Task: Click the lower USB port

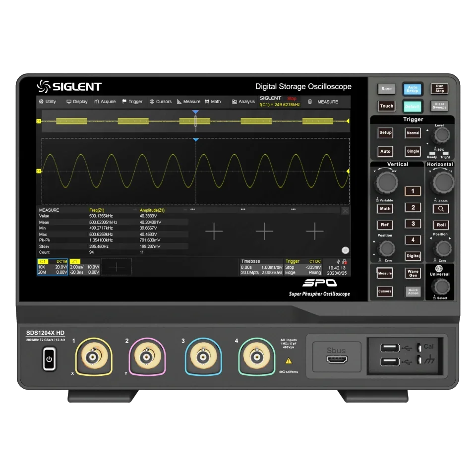Action: 390,362
